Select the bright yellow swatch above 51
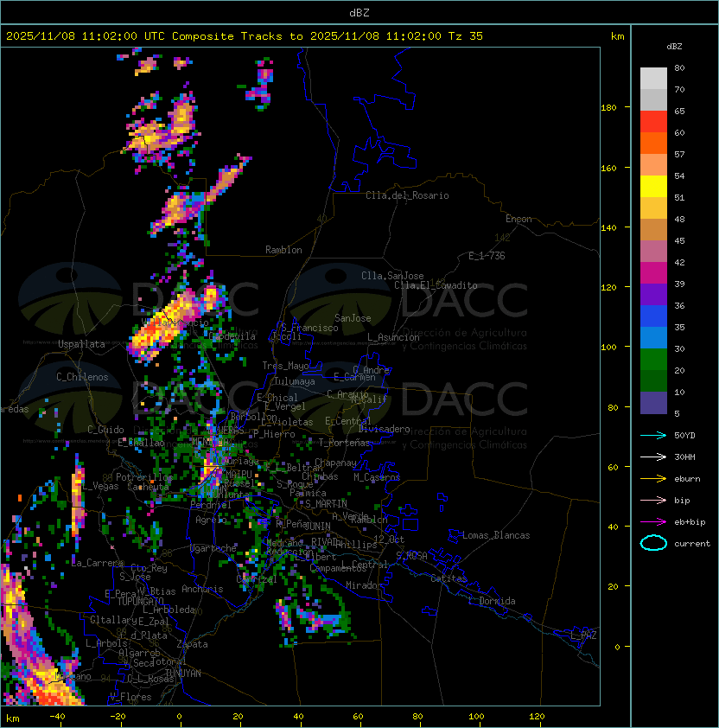 (653, 186)
